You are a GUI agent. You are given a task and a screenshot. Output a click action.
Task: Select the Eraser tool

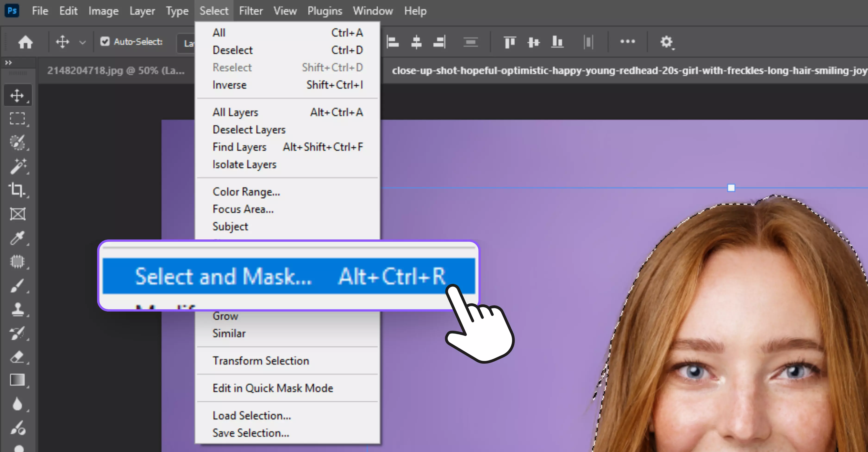(17, 357)
